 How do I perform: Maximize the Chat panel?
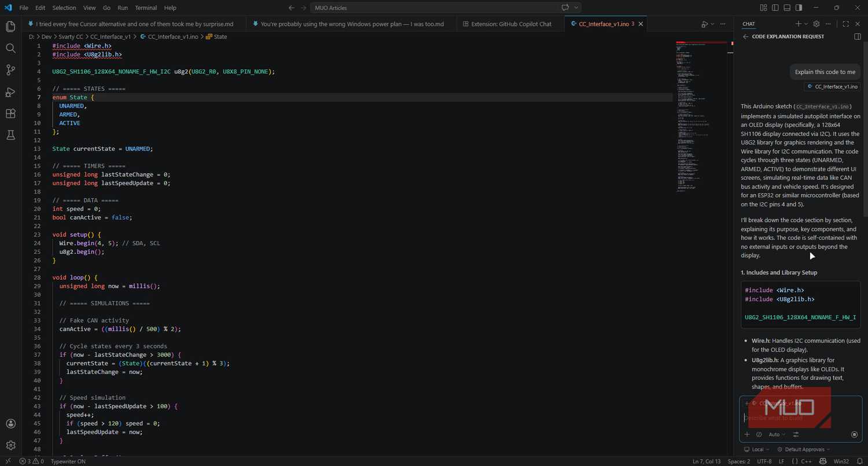point(845,24)
